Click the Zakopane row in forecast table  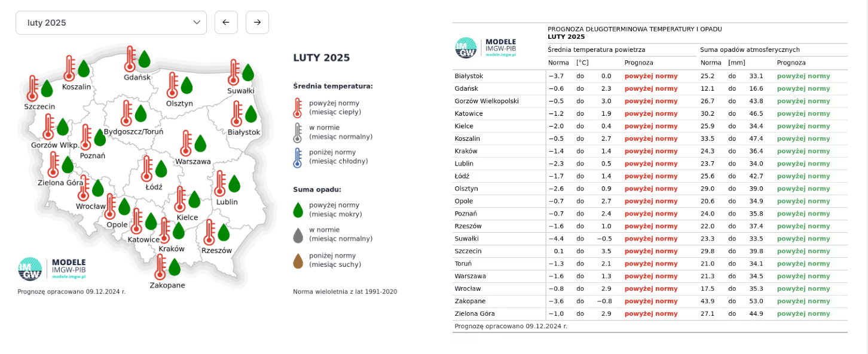coord(470,301)
